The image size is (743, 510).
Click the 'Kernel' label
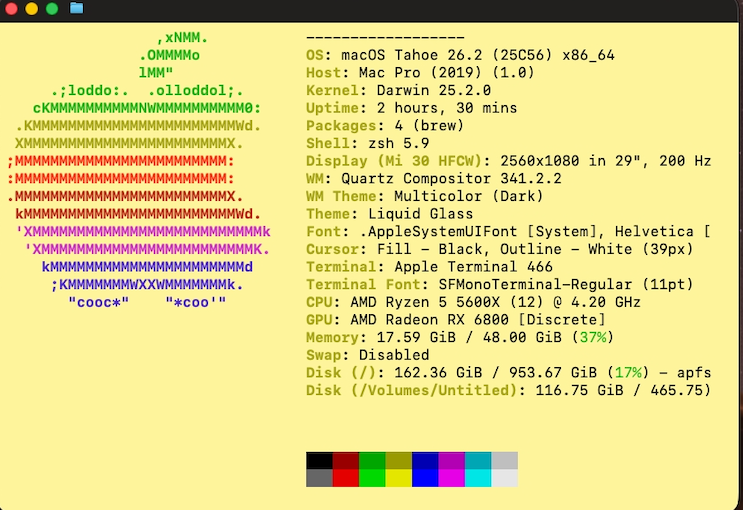[332, 91]
